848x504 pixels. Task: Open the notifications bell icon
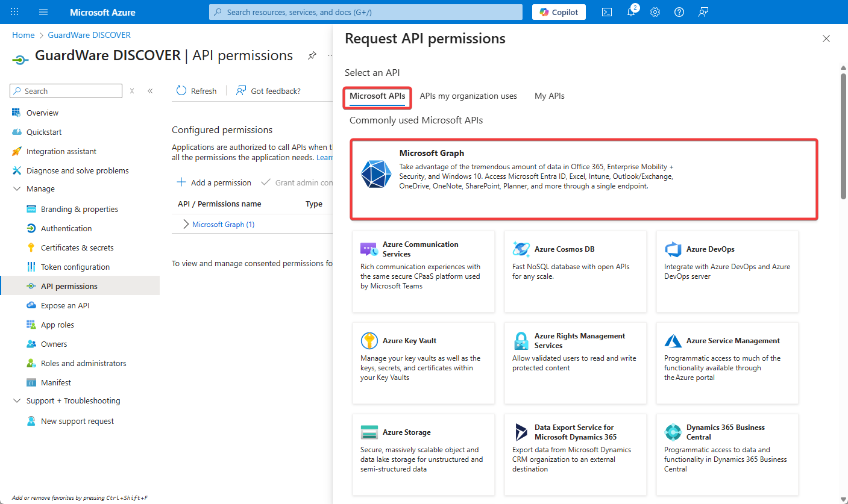[x=631, y=12]
